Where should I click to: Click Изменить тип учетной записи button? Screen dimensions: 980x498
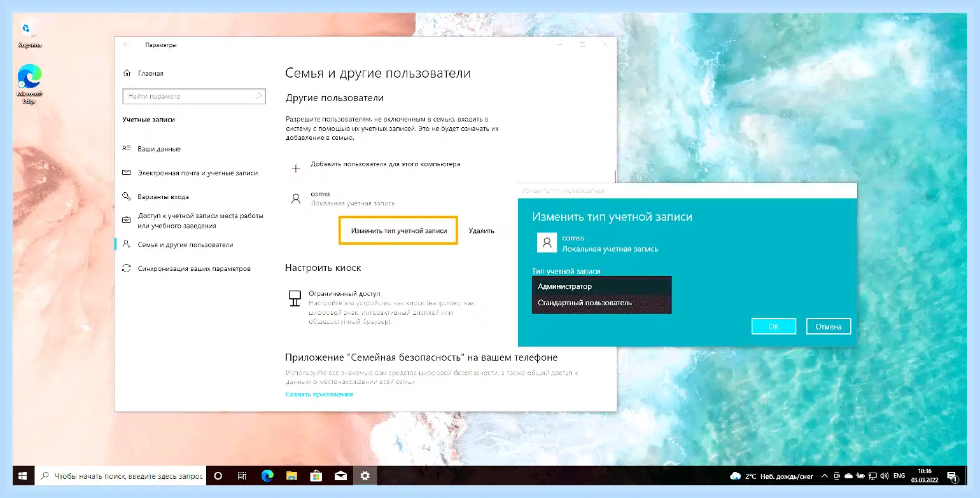click(399, 231)
